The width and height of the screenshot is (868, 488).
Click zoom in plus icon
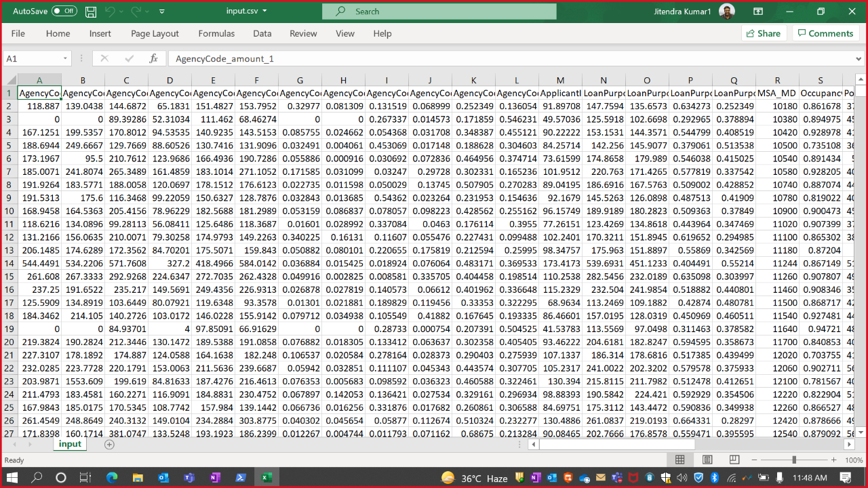tap(833, 460)
